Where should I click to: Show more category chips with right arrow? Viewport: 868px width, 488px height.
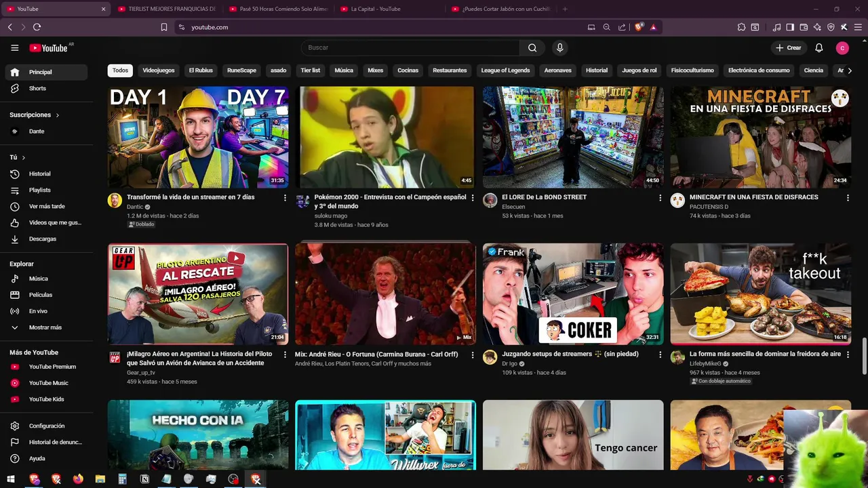pos(850,70)
